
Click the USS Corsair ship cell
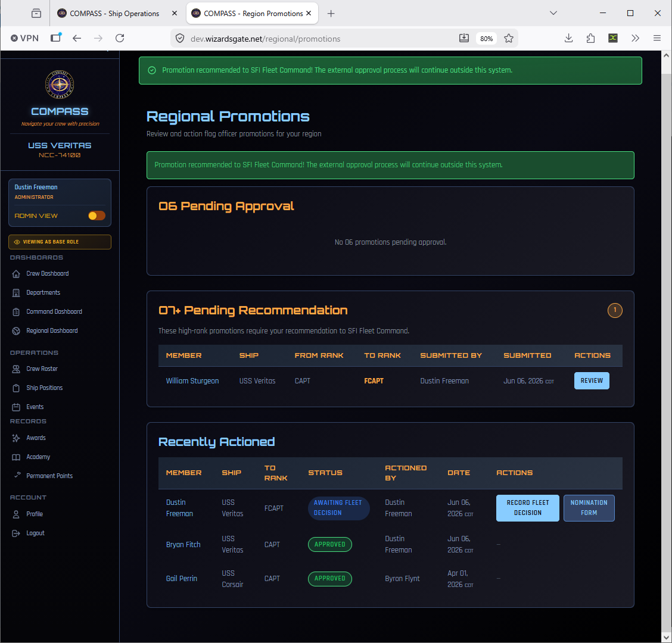(x=232, y=579)
